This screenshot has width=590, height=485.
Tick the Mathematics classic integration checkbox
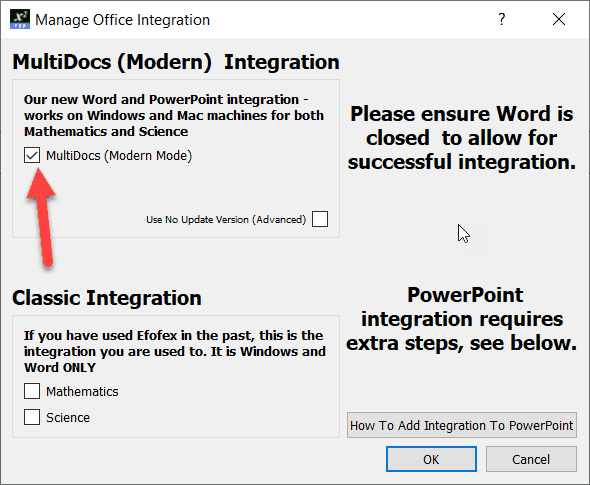pyautogui.click(x=32, y=391)
